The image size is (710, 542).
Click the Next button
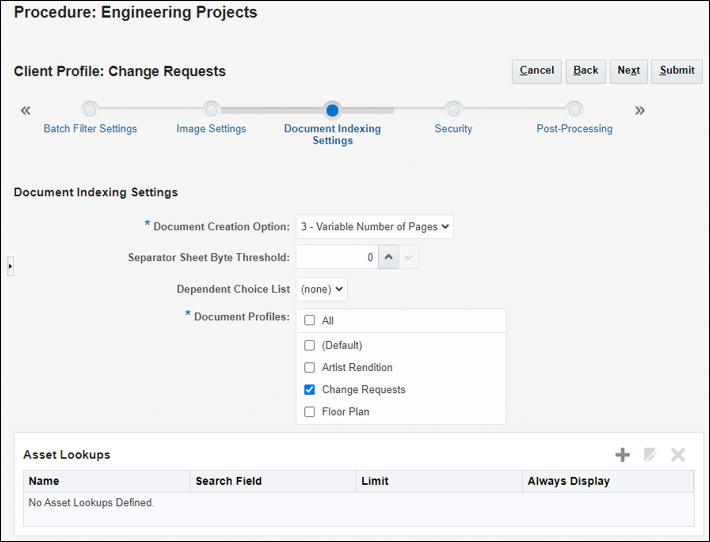tap(628, 71)
